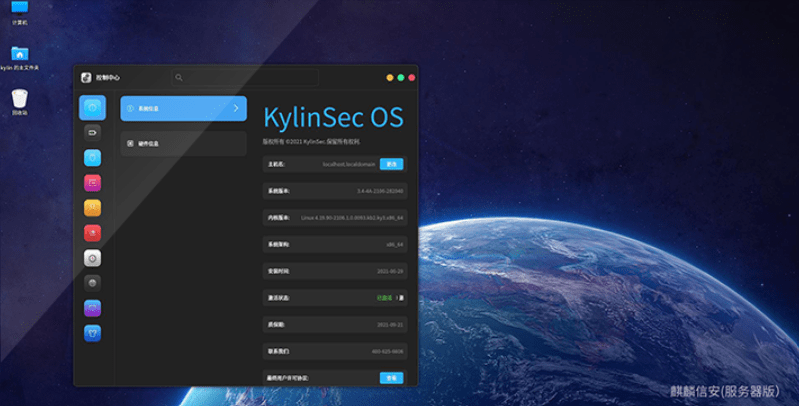Click the 控制中心 window title
799x406 pixels.
pos(108,77)
